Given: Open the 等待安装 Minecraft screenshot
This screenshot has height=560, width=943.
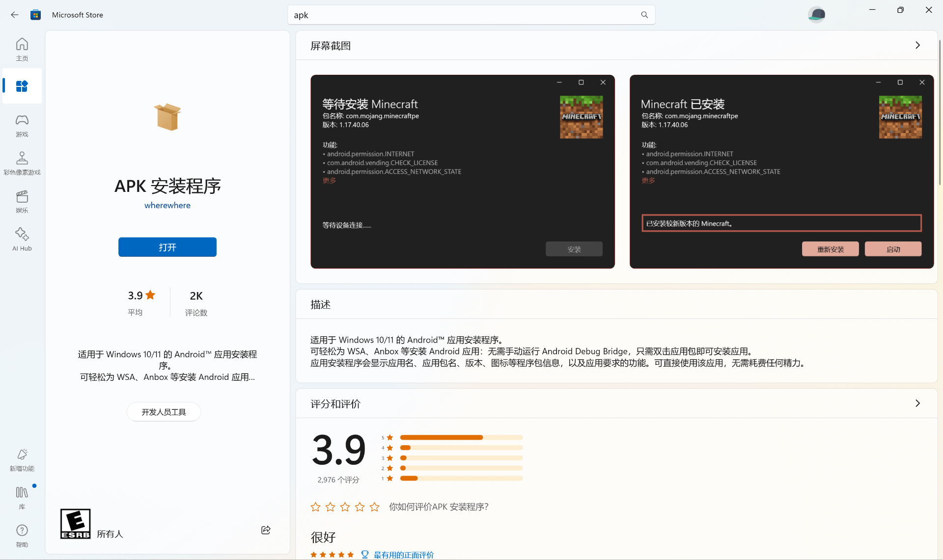Looking at the screenshot, I should (463, 172).
